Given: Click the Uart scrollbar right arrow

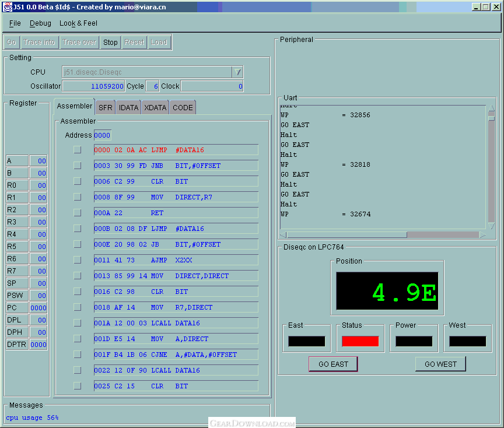Looking at the screenshot, I should tap(482, 235).
